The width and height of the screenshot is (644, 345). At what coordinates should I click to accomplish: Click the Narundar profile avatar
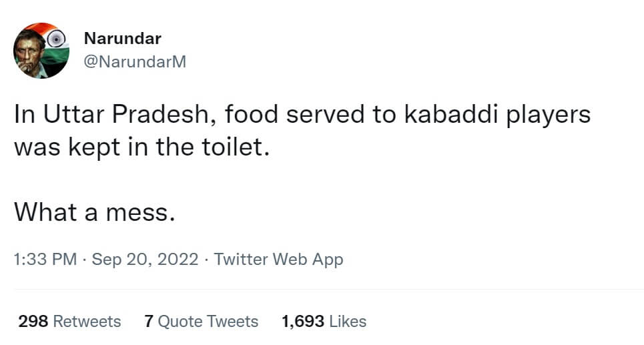[41, 51]
